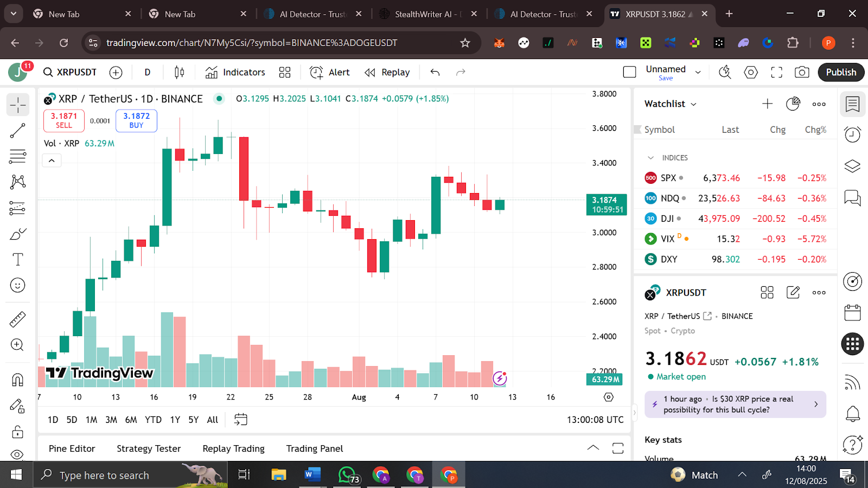
Task: Save the Unnamed chart layout
Action: [x=666, y=78]
